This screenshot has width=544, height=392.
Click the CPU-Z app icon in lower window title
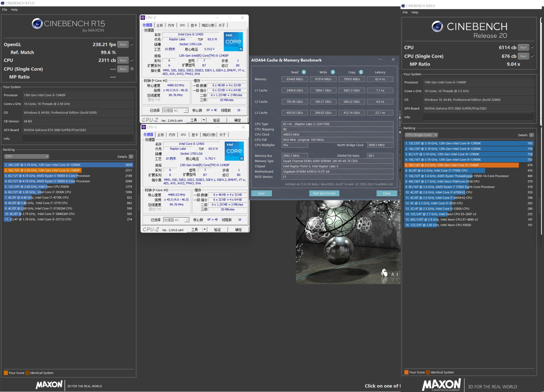144,127
